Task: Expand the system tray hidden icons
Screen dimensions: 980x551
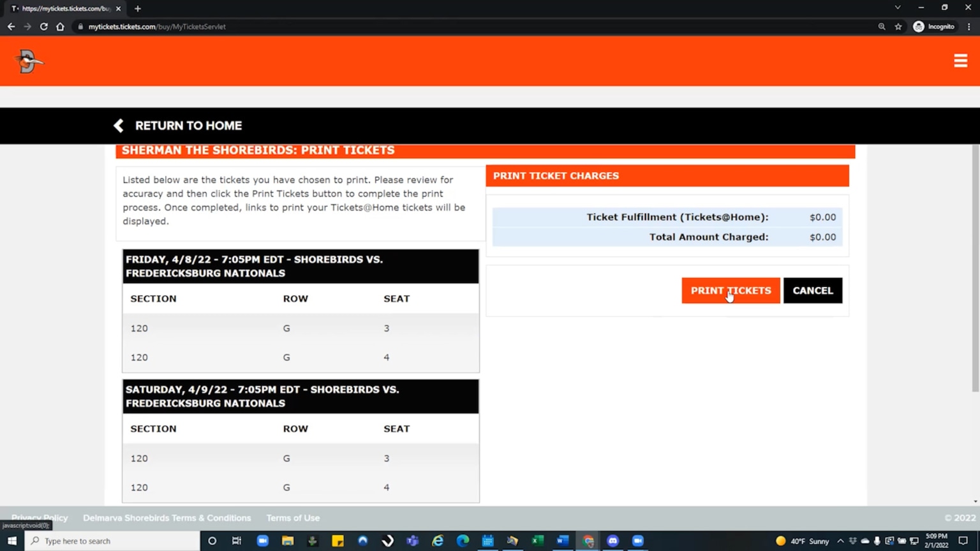Action: 840,541
